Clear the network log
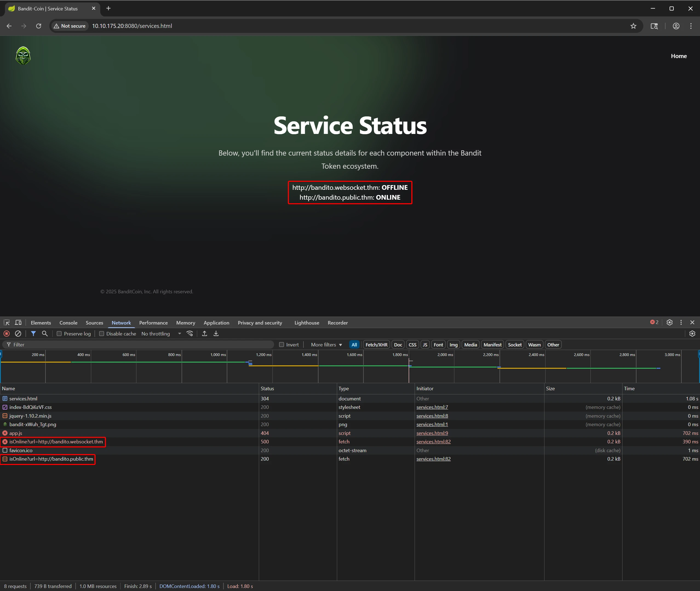This screenshot has height=591, width=700. click(18, 334)
